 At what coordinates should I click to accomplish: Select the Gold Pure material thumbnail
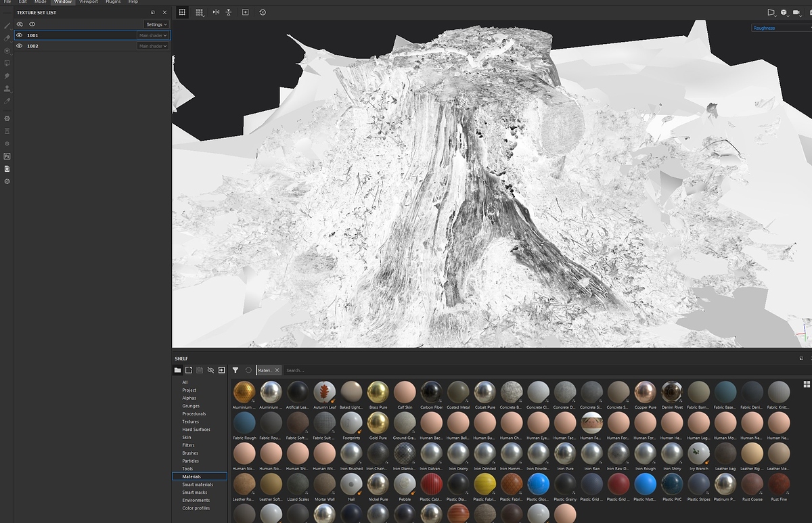point(378,423)
